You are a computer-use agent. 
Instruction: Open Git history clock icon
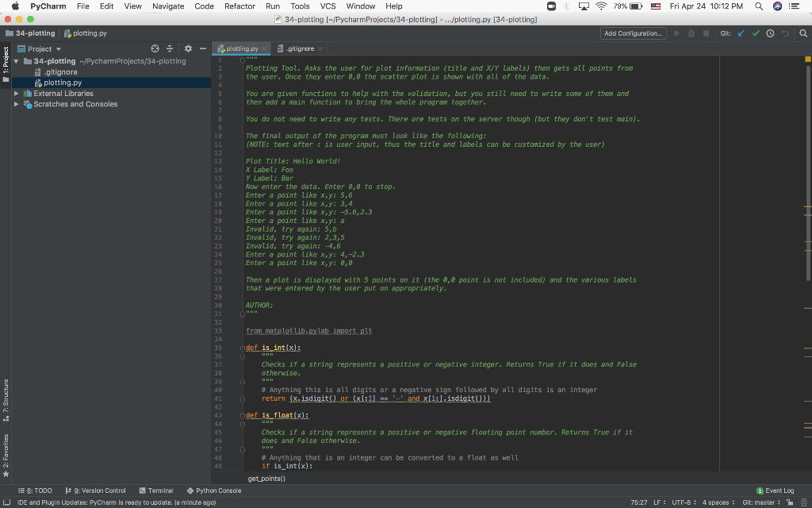click(769, 33)
